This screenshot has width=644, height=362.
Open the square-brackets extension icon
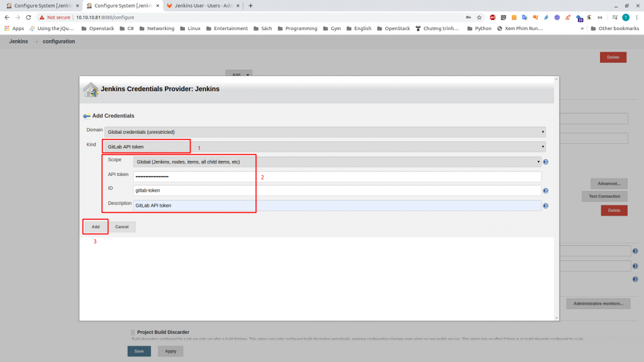(600, 17)
